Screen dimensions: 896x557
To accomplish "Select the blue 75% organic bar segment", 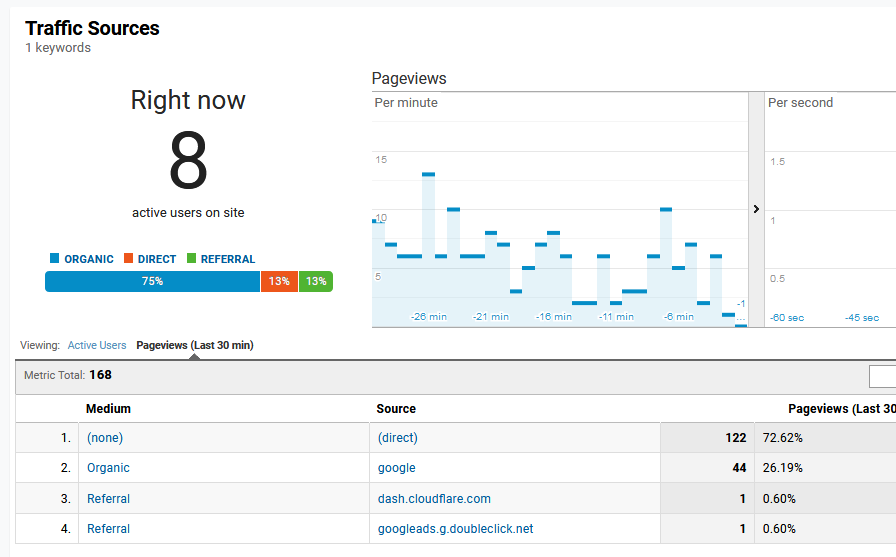I will (x=152, y=282).
